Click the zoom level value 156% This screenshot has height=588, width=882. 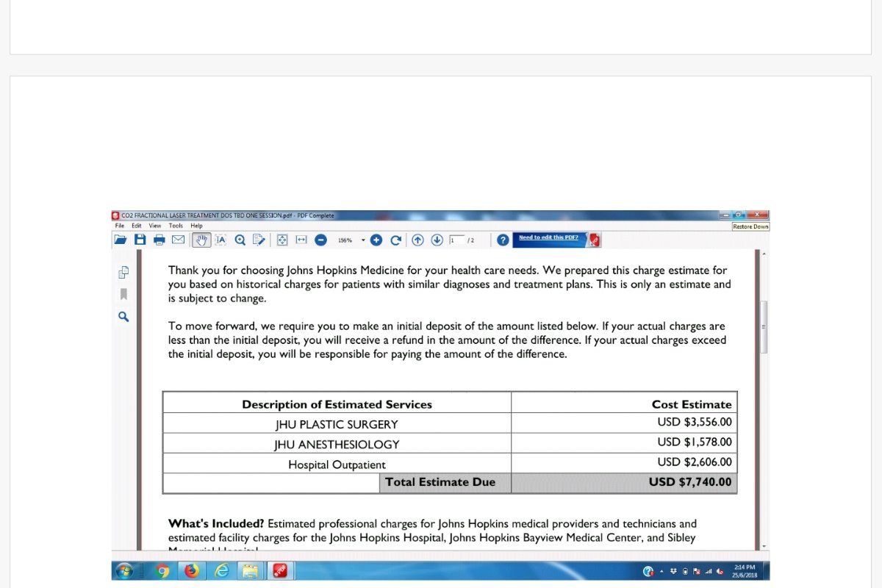click(x=345, y=240)
